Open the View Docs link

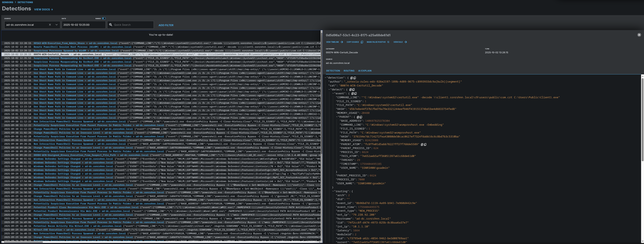point(43,10)
